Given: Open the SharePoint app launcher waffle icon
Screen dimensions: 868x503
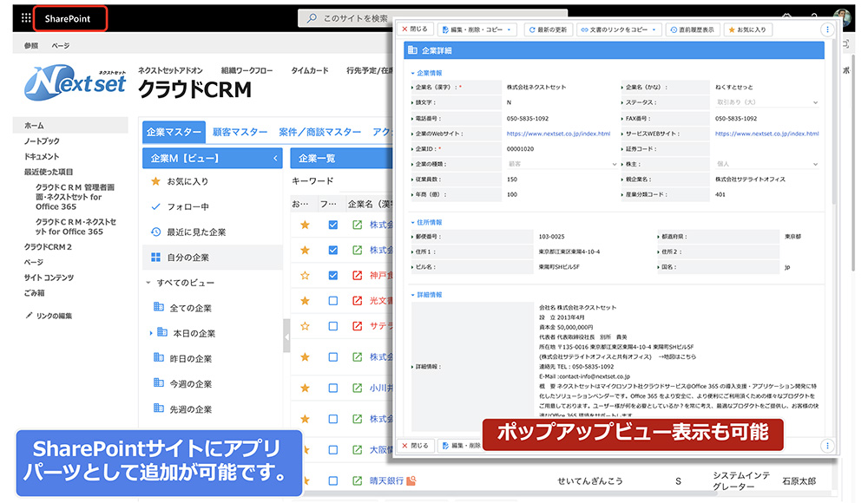Looking at the screenshot, I should (26, 17).
